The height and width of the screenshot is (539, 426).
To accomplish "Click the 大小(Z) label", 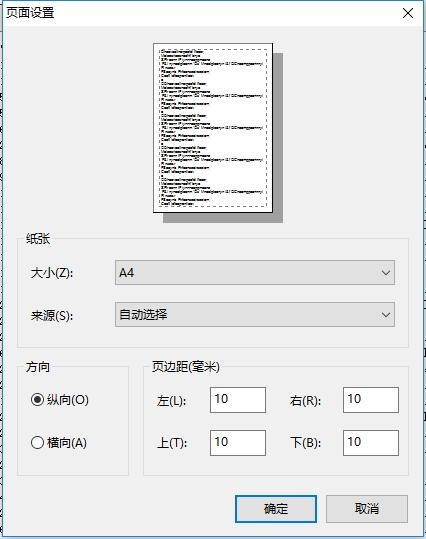I will (x=52, y=273).
